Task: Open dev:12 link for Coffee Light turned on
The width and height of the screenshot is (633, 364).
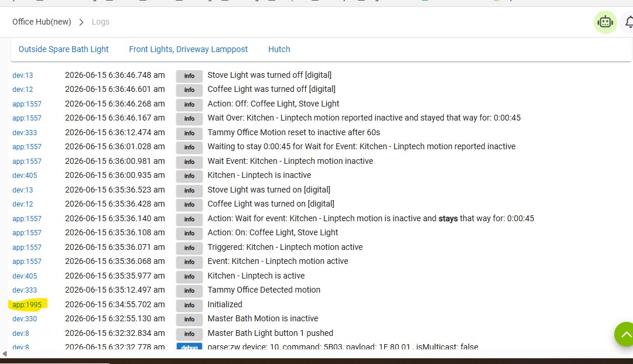Action: coord(23,204)
